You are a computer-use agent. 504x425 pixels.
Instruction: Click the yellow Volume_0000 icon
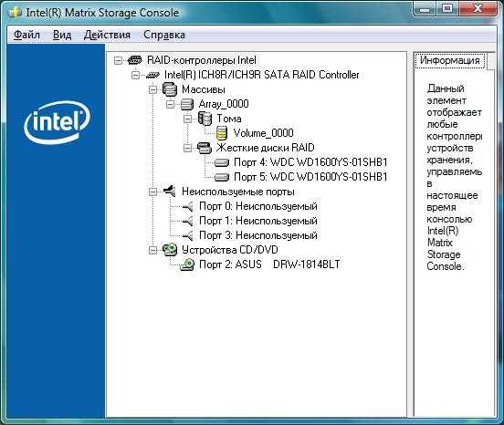(222, 133)
